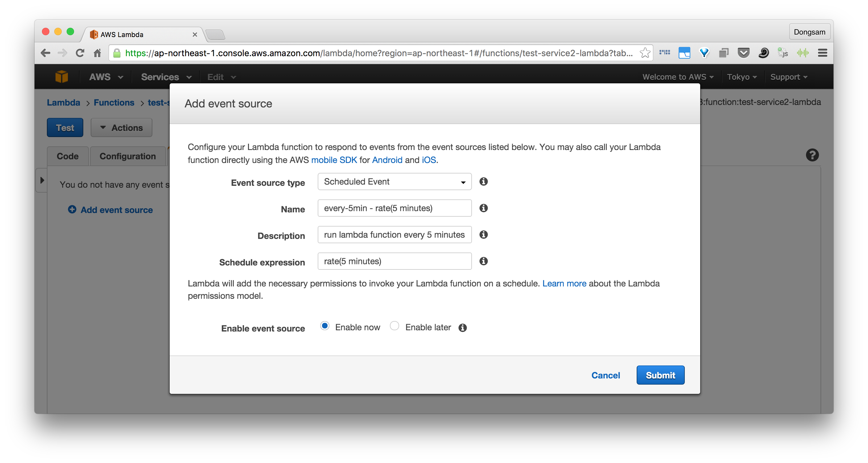Switch to the Code tab
Screen dimensions: 868x463
(67, 156)
